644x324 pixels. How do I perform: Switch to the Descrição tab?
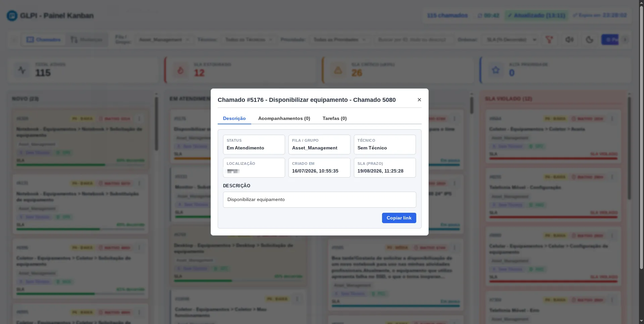point(234,118)
